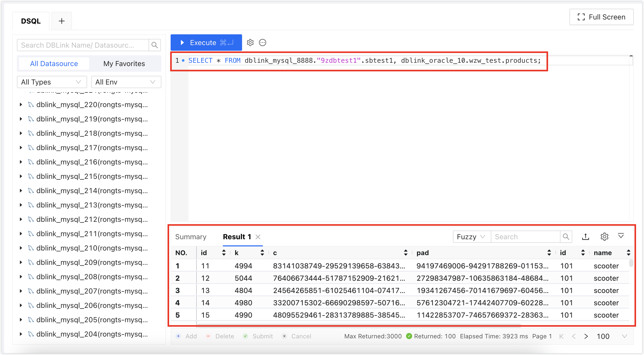Select the All Datasource tab
The image size is (644, 355).
click(54, 64)
